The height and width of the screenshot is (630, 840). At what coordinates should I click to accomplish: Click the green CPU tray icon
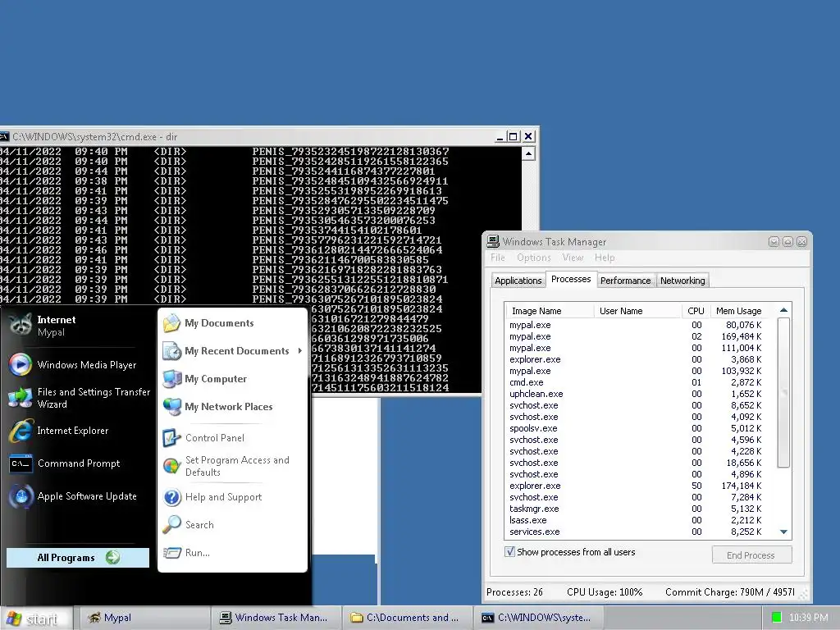(776, 618)
